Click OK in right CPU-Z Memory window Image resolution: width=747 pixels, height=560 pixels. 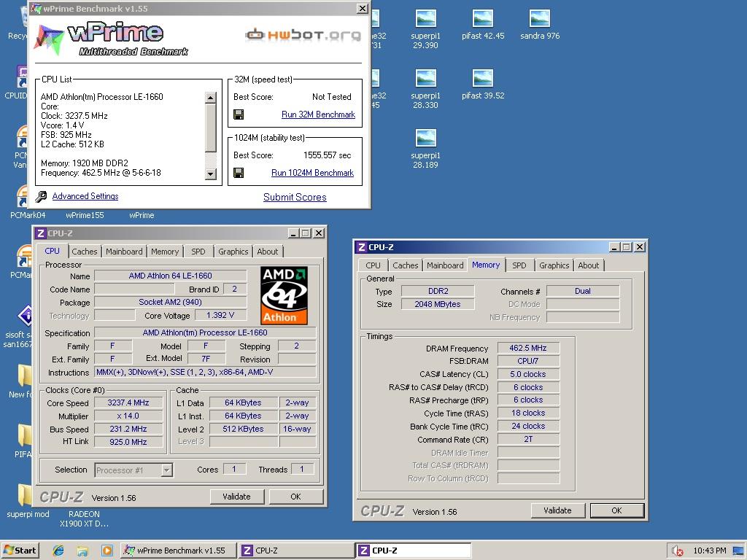[617, 510]
